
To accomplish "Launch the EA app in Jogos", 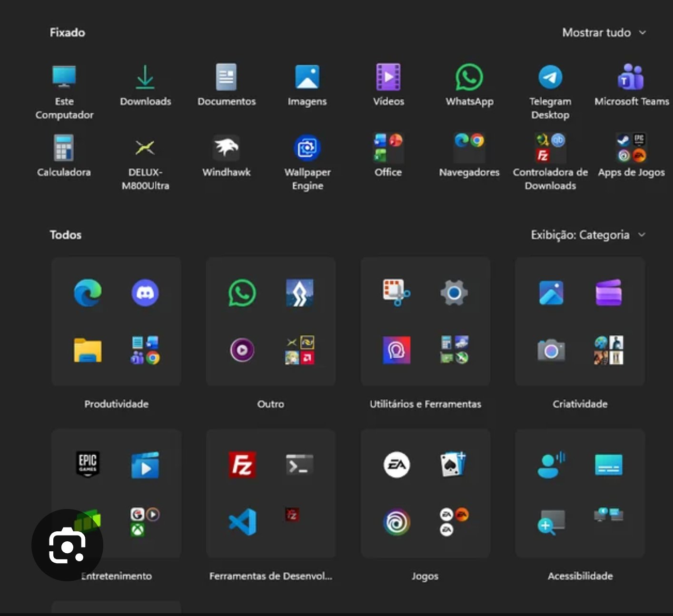I will click(x=396, y=464).
